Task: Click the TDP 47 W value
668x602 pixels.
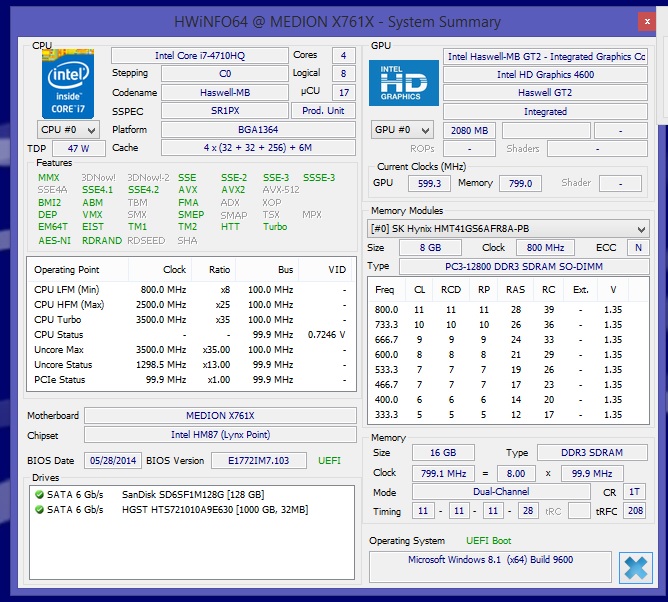Action: pyautogui.click(x=79, y=148)
